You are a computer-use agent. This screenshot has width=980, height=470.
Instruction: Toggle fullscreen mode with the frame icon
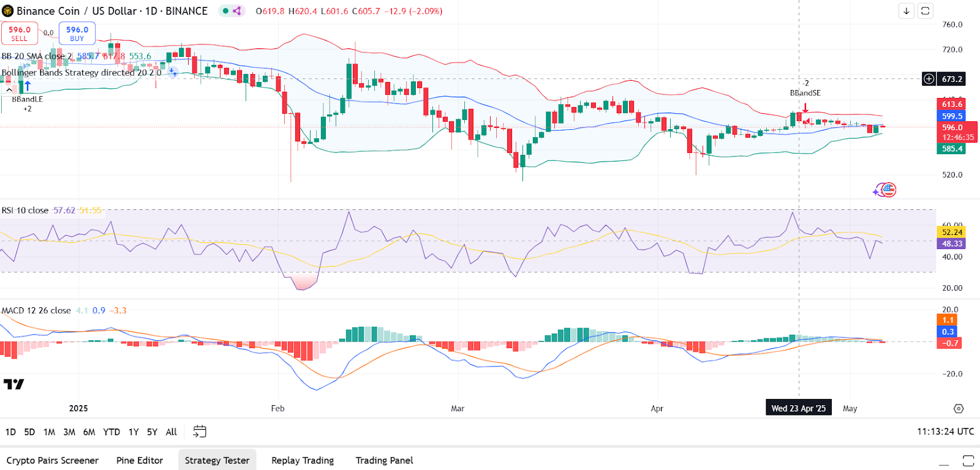click(925, 11)
